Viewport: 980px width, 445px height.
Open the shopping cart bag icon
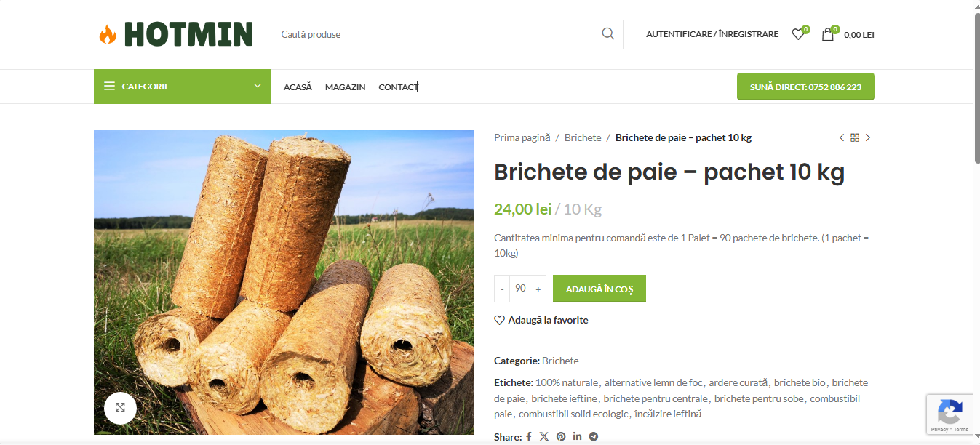pos(828,34)
